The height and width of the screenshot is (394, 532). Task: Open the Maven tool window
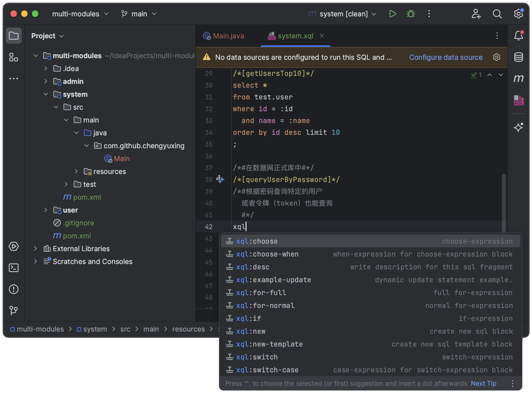click(x=519, y=79)
